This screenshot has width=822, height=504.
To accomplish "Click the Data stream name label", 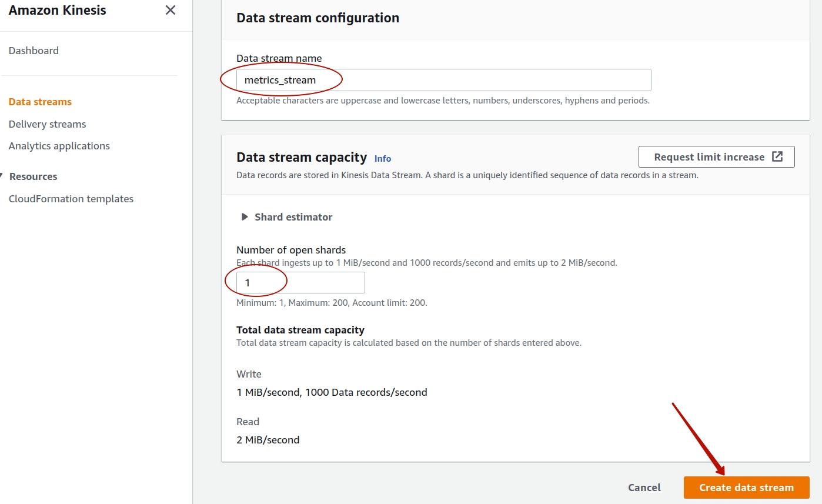I will click(x=279, y=58).
